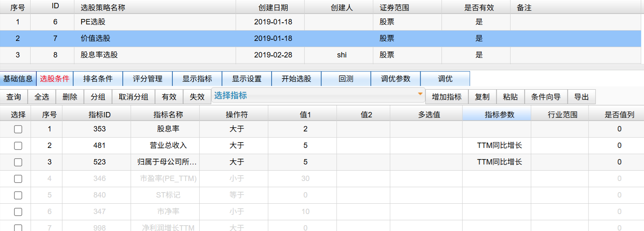644x231 pixels.
Task: Click indicator ID 353 cell
Action: click(97, 129)
